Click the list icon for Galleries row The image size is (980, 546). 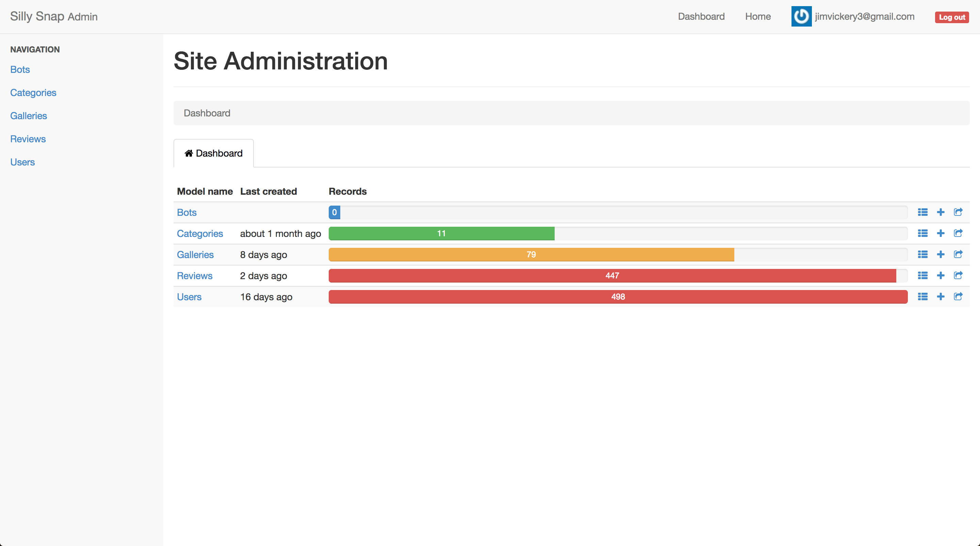(x=922, y=254)
